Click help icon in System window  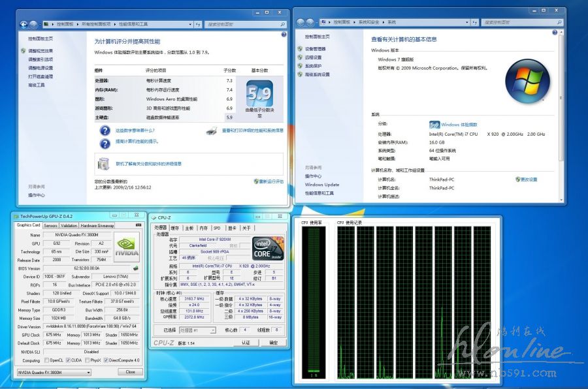(555, 33)
